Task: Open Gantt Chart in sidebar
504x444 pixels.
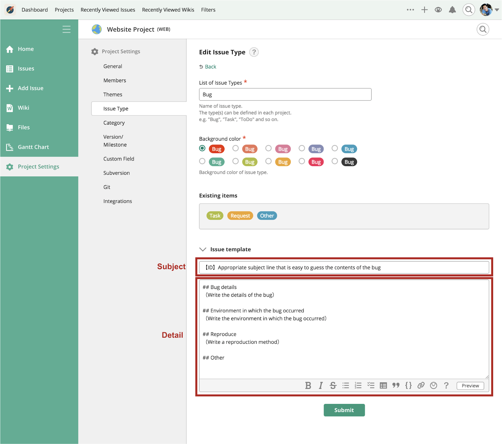Action: pos(33,147)
